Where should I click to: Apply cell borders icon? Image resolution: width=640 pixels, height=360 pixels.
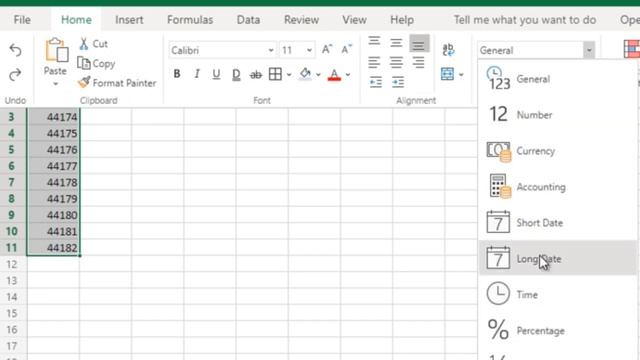tap(275, 74)
